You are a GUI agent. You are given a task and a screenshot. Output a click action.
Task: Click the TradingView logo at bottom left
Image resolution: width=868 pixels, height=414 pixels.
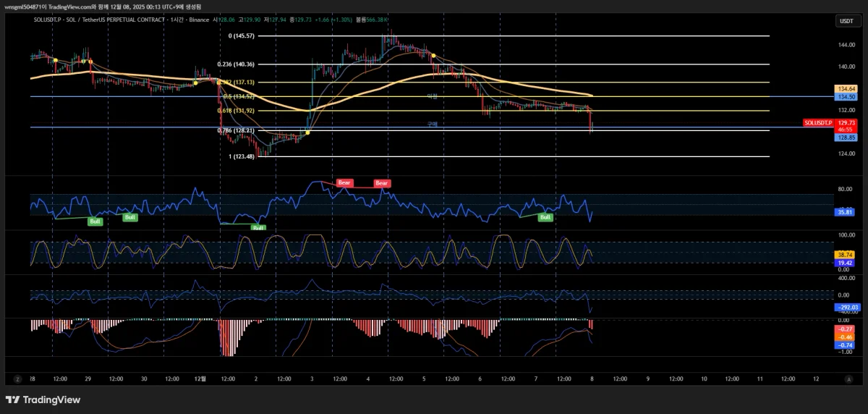click(43, 400)
